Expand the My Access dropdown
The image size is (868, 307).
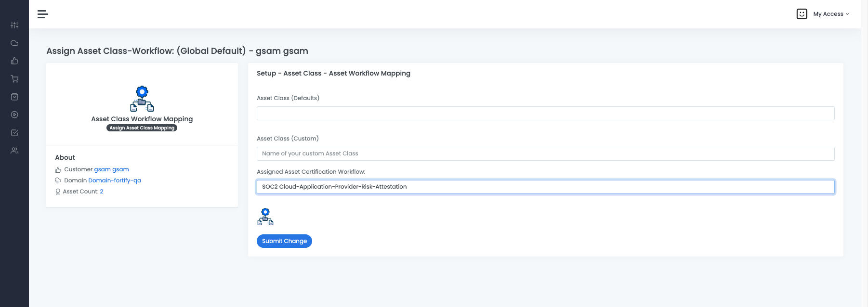pos(831,14)
